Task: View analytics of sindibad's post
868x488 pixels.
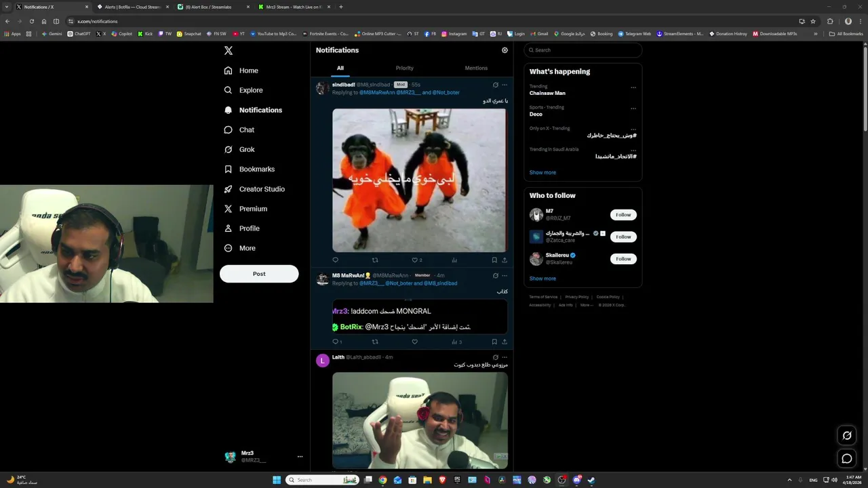Action: point(454,260)
